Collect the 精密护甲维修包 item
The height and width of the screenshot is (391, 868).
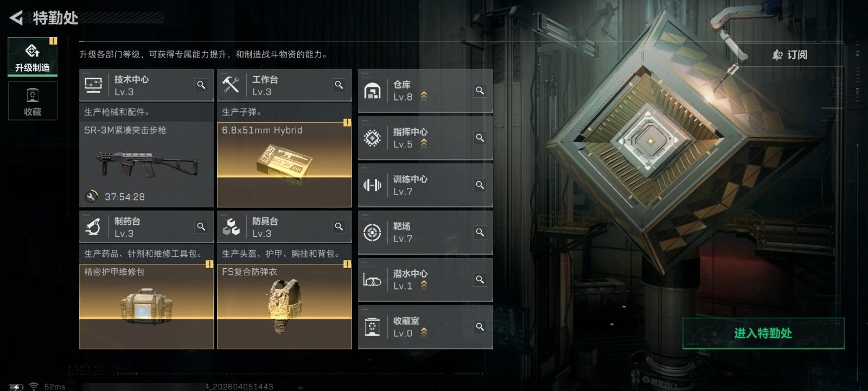(146, 306)
